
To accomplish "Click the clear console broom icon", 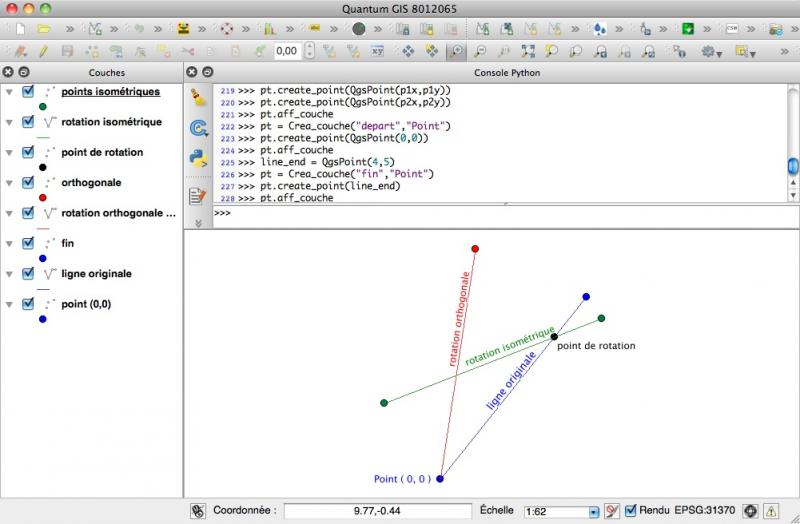I will pyautogui.click(x=198, y=98).
